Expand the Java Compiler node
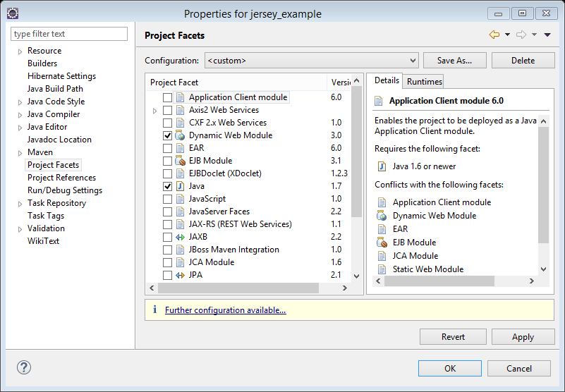 20,115
